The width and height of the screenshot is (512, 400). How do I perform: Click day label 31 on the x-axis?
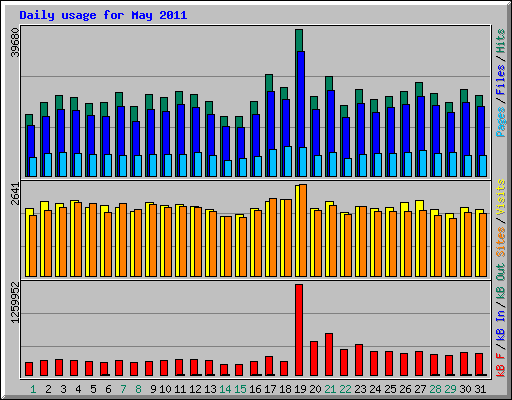pos(480,389)
